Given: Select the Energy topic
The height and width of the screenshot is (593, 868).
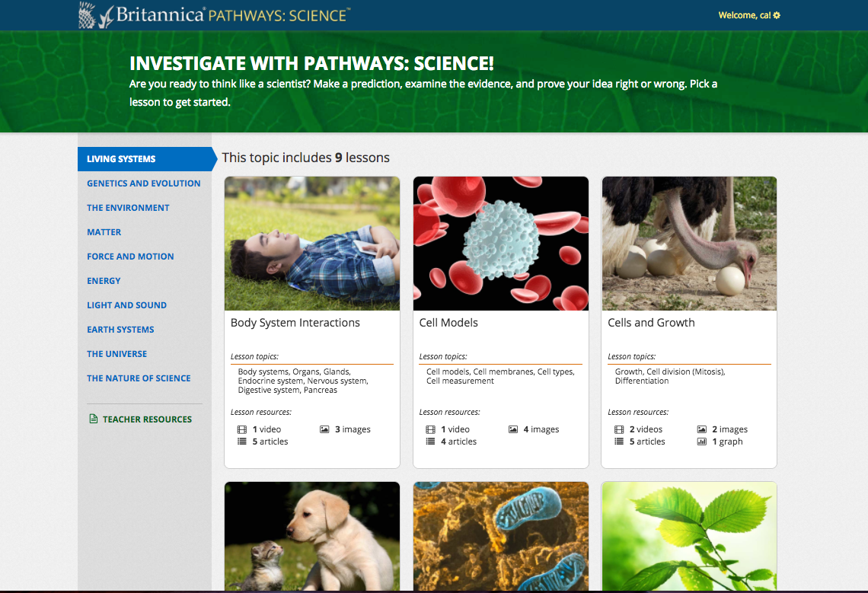Looking at the screenshot, I should coord(104,281).
